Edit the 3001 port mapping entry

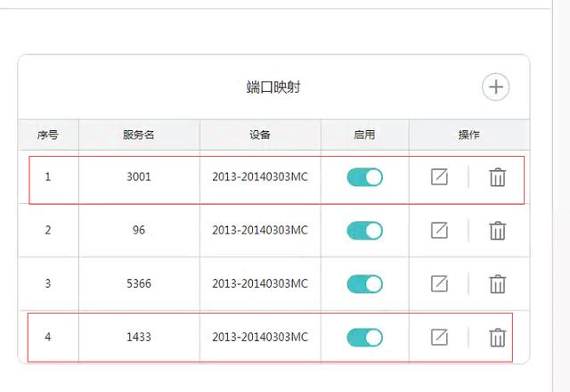tap(439, 177)
